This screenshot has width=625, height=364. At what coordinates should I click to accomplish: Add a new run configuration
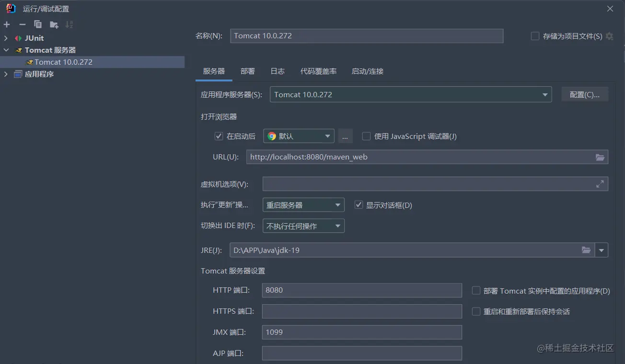coord(7,24)
